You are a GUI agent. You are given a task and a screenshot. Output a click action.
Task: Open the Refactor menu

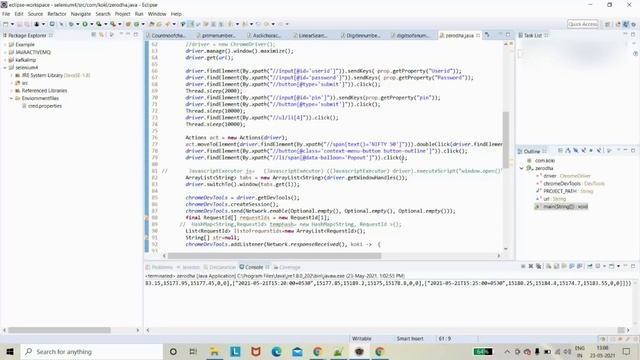(x=57, y=14)
